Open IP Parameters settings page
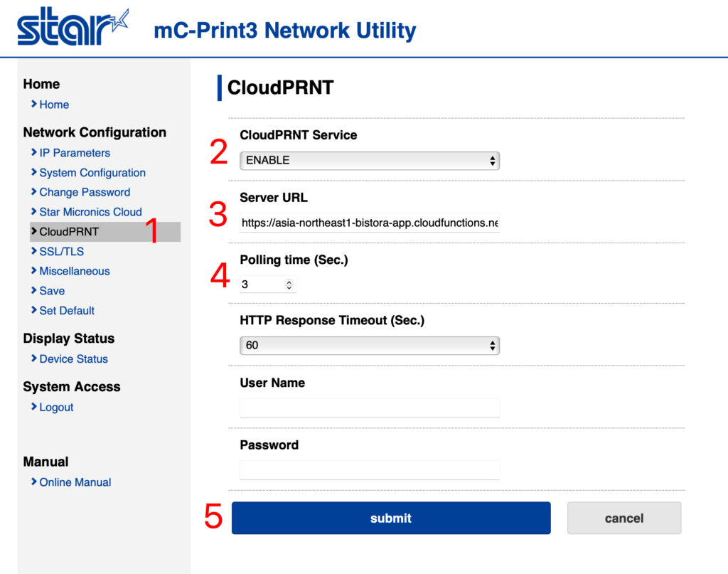The image size is (728, 574). 75,153
